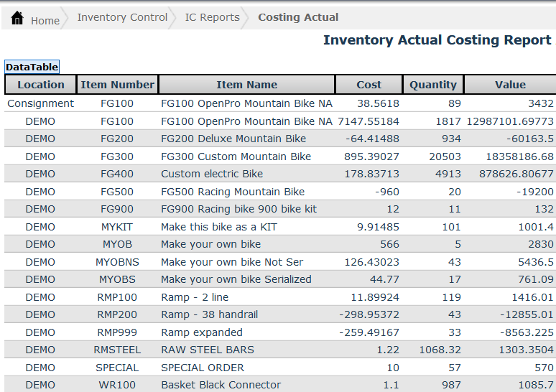Click the RAW STEEL BARS item name
Viewport: 556px width, 392px height.
pos(208,350)
